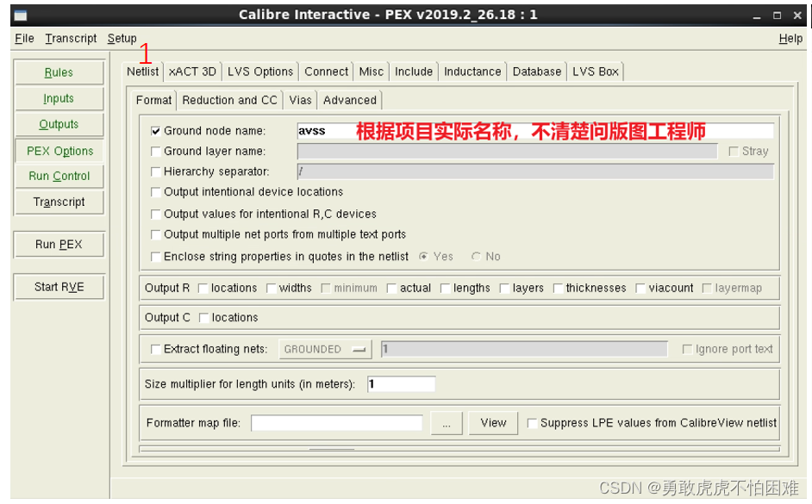Screen dimensions: 812x504
Task: Select the Vias sub-tab
Action: point(300,100)
